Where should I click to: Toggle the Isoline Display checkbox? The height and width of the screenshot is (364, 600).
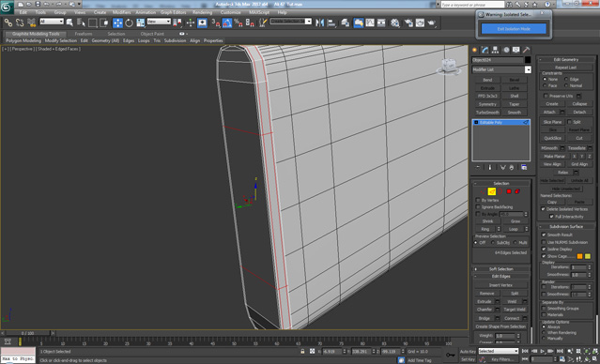(x=544, y=249)
